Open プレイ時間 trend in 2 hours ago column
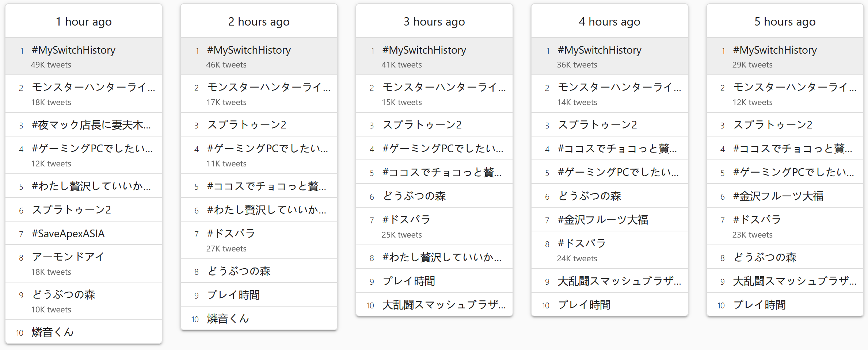868x350 pixels. pos(233,295)
